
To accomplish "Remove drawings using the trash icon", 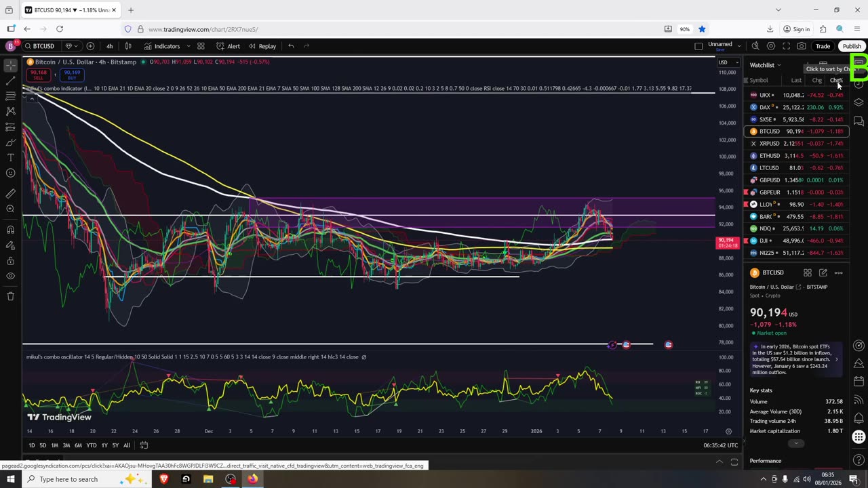I will tap(11, 296).
